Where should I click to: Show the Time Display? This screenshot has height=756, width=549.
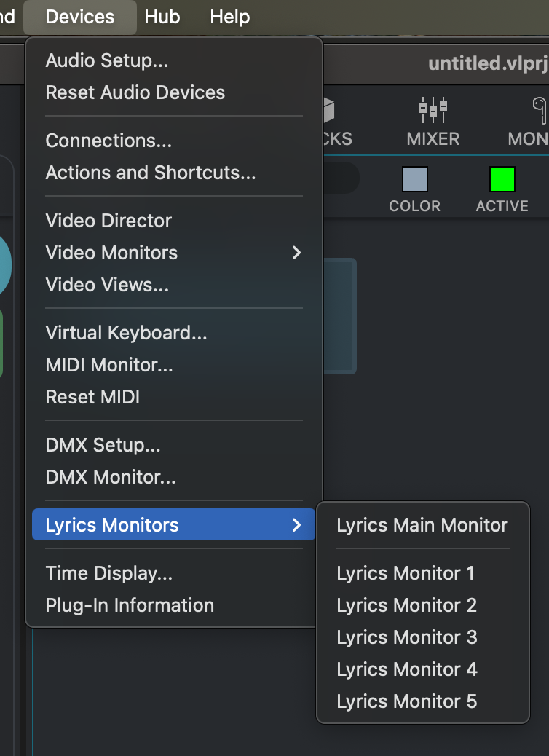click(x=109, y=573)
